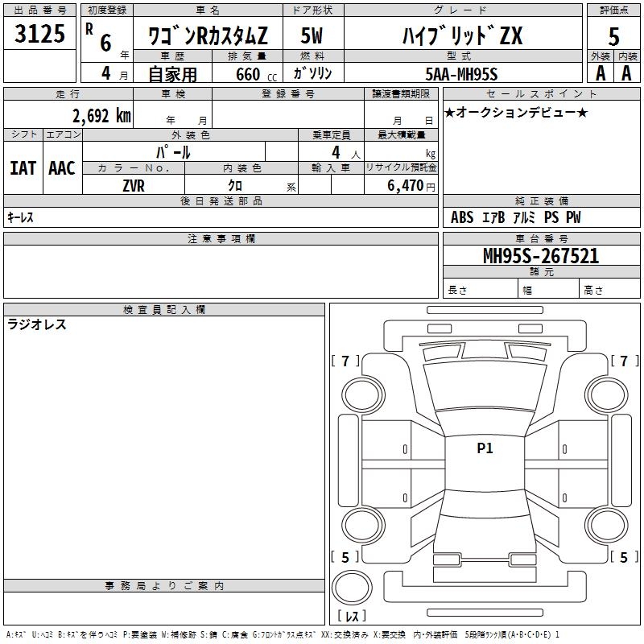
Task: Select the recycle deposit 6,470円
Action: (411, 186)
